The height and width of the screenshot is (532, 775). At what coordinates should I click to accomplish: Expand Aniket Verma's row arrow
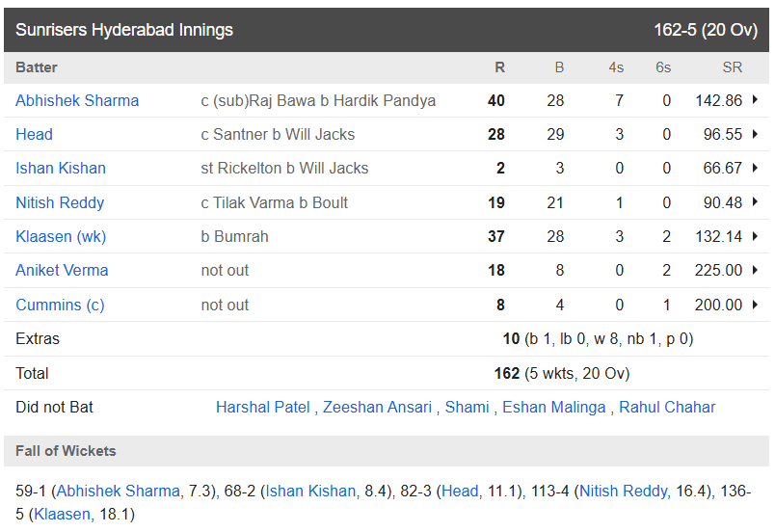pos(755,270)
